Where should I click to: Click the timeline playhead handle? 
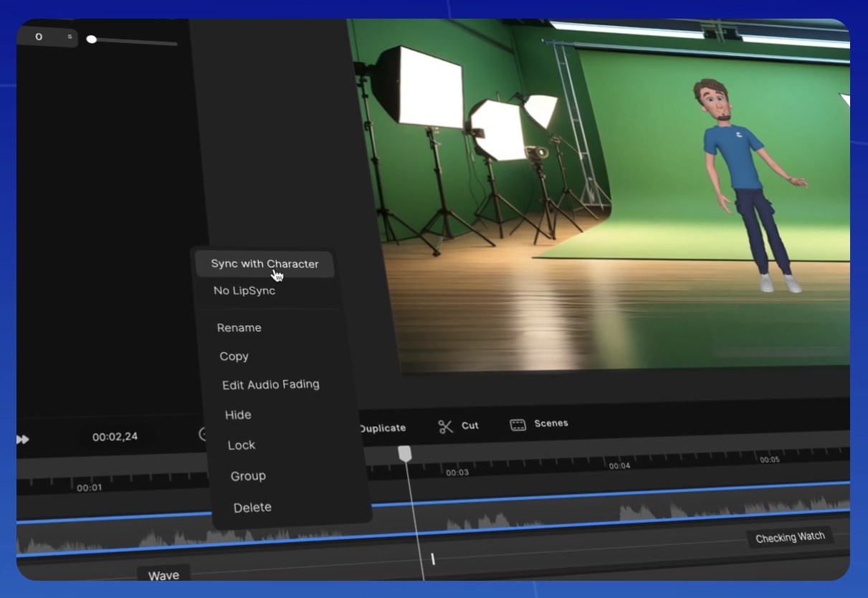(405, 453)
